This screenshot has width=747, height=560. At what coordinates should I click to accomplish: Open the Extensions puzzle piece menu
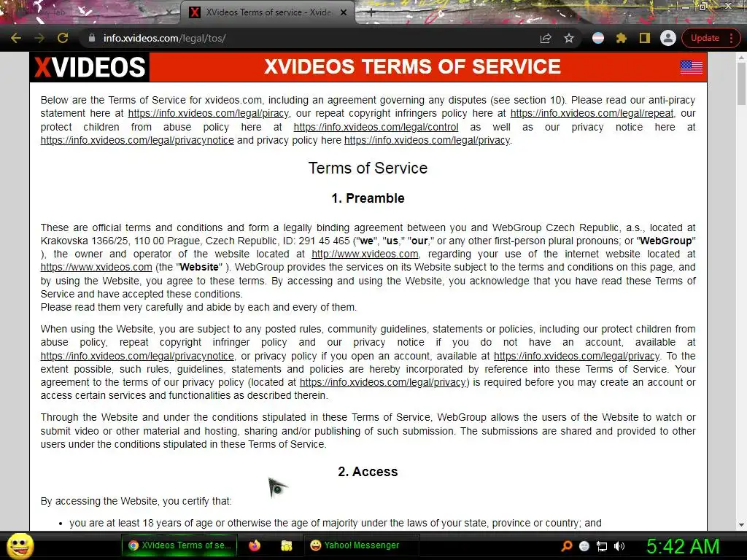coord(622,38)
